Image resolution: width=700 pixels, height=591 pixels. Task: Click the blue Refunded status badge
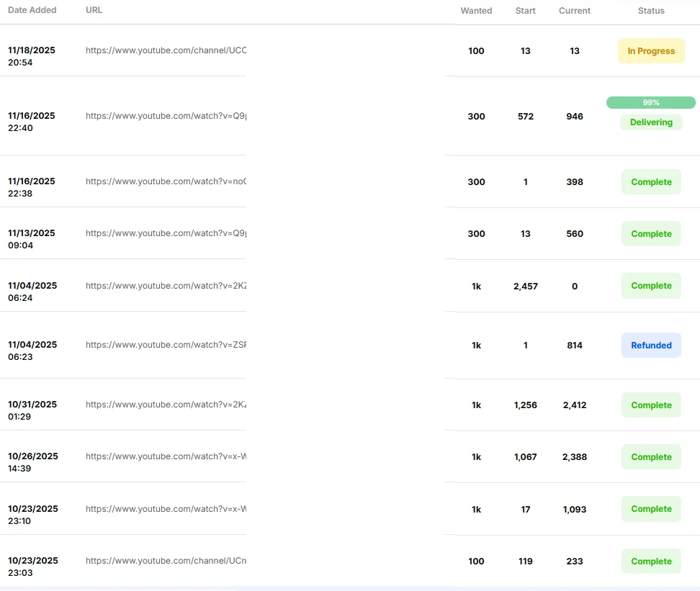click(x=651, y=346)
